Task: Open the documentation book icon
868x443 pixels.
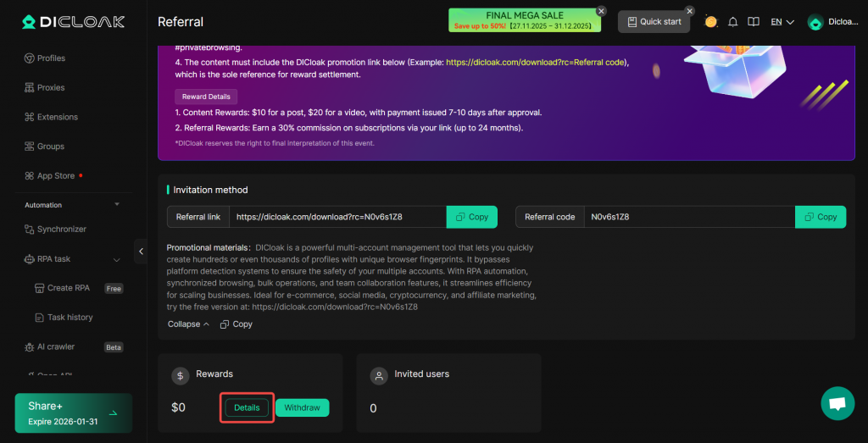Action: point(753,22)
